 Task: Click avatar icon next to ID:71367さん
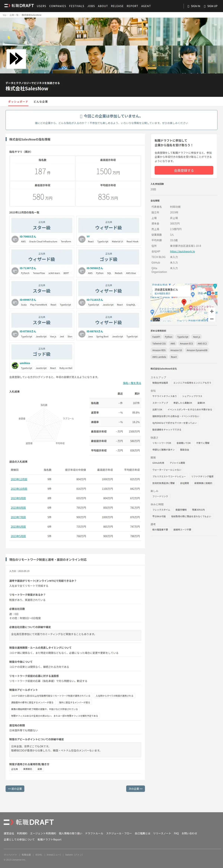pyautogui.click(x=15, y=271)
